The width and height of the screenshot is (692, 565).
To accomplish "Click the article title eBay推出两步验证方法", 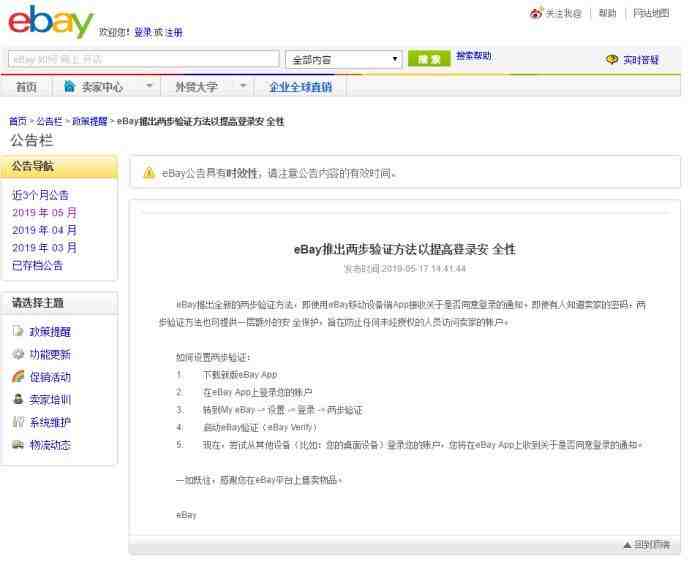I will [404, 249].
